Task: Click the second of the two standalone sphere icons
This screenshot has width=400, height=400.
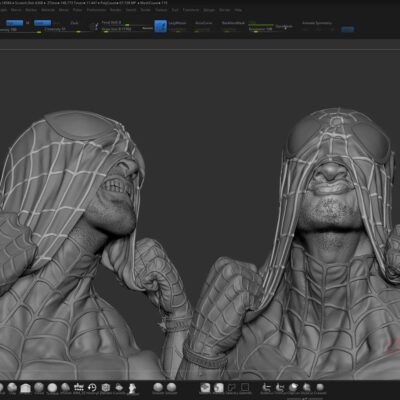Action: [x=171, y=387]
